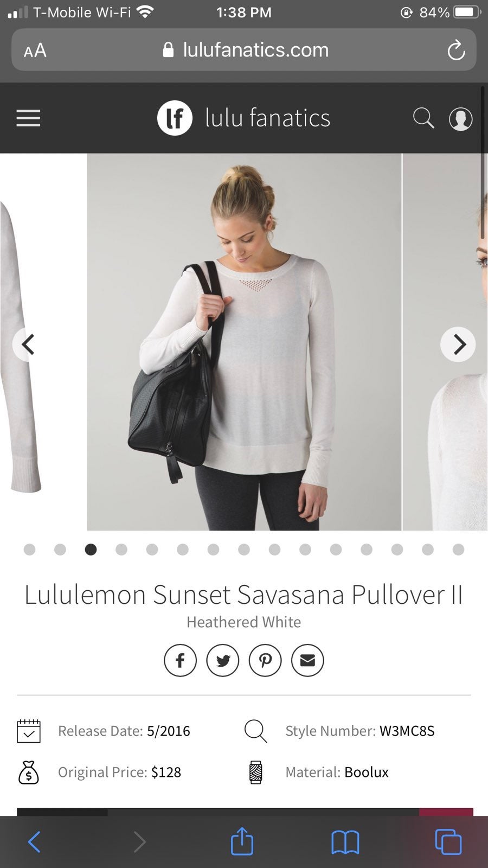Select the fourth carousel dot
This screenshot has height=868, width=488.
tap(121, 550)
